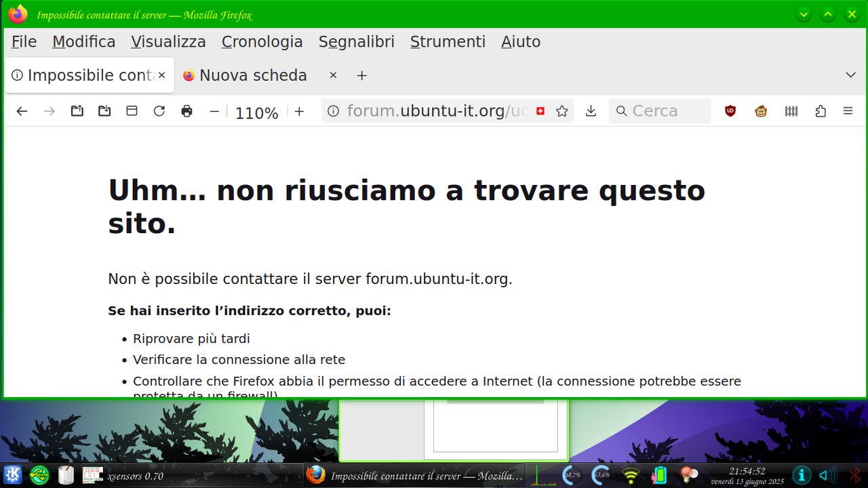Open the Extensions puzzle-piece menu
This screenshot has width=868, height=488.
[x=821, y=111]
